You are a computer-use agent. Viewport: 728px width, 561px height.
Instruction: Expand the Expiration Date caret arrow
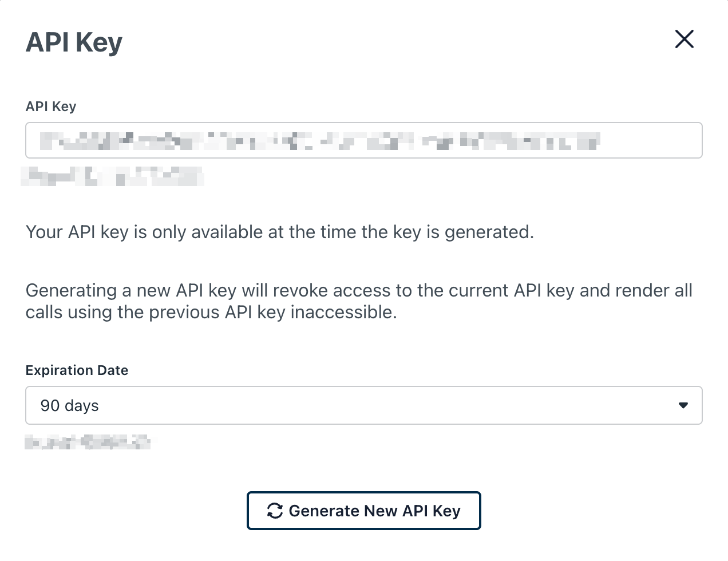[683, 405]
